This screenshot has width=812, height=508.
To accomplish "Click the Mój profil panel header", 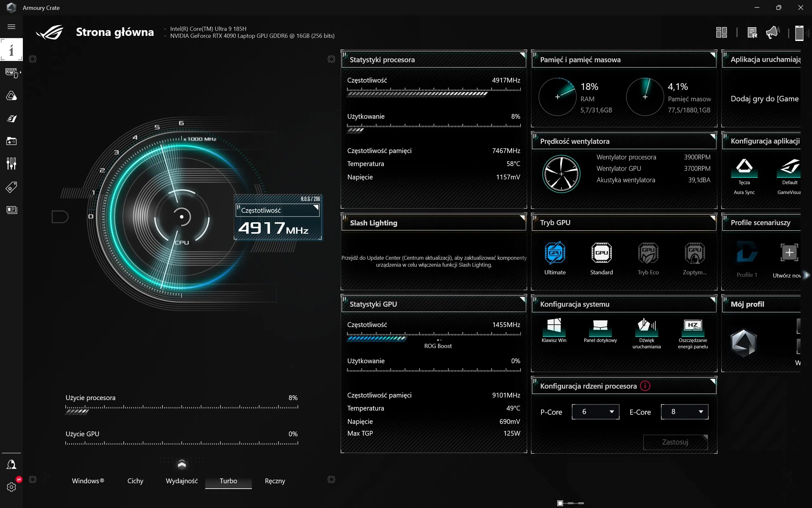I will pyautogui.click(x=761, y=304).
